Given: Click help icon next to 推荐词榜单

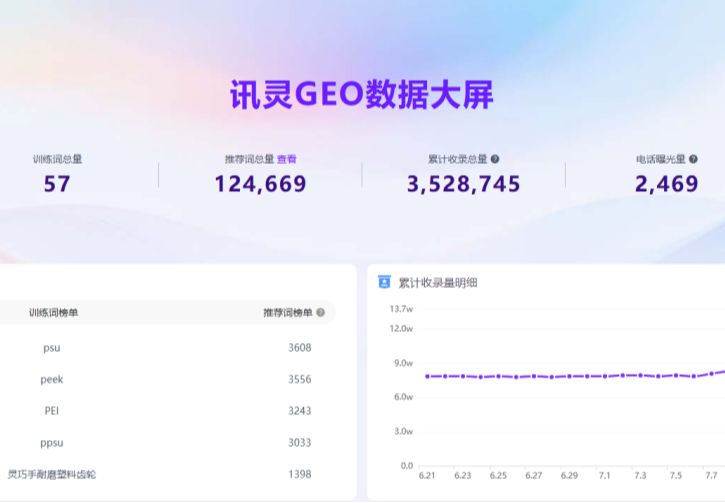Looking at the screenshot, I should click(320, 313).
